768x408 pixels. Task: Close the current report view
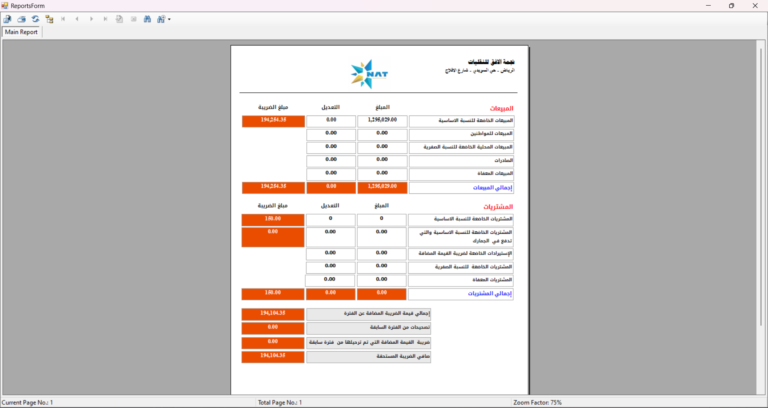[x=134, y=19]
